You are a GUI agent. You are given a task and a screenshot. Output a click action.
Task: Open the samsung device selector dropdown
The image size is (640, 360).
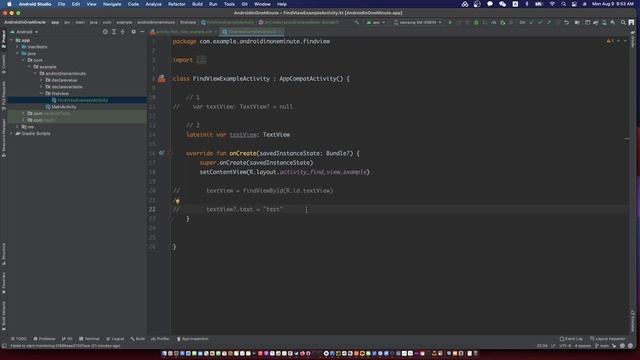tap(418, 22)
